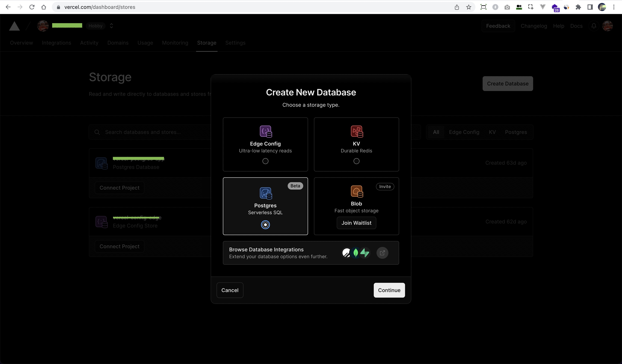
Task: Switch to the Storage tab
Action: click(207, 43)
